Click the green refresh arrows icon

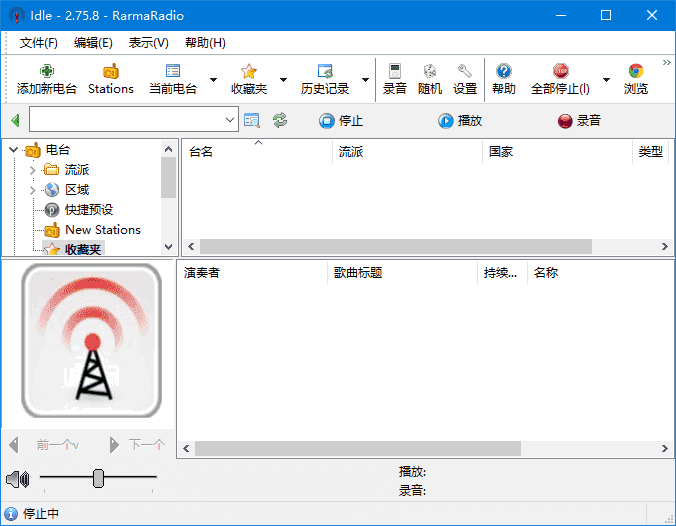(x=280, y=121)
